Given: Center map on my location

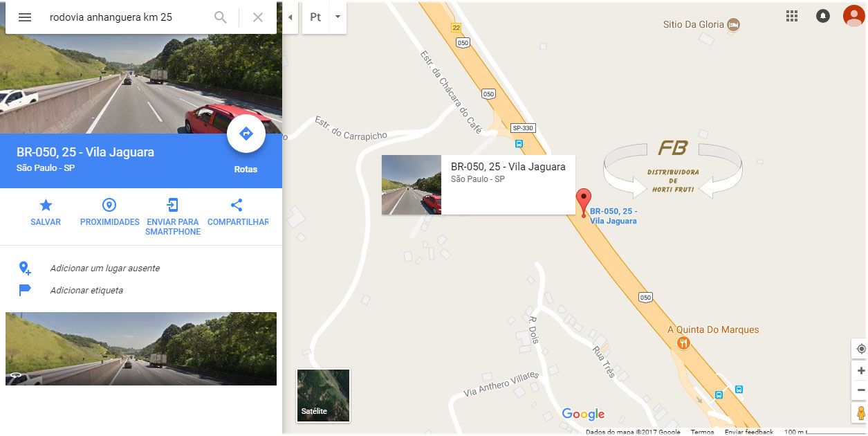Looking at the screenshot, I should tap(860, 348).
